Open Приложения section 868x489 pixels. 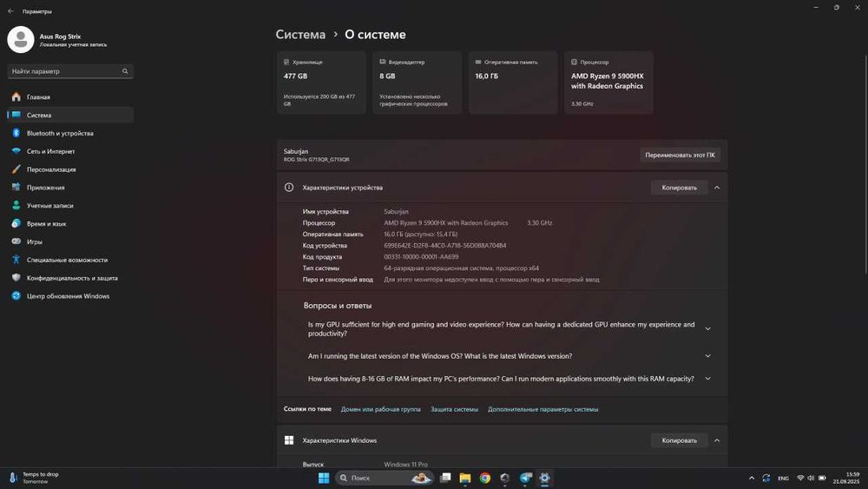pos(70,188)
